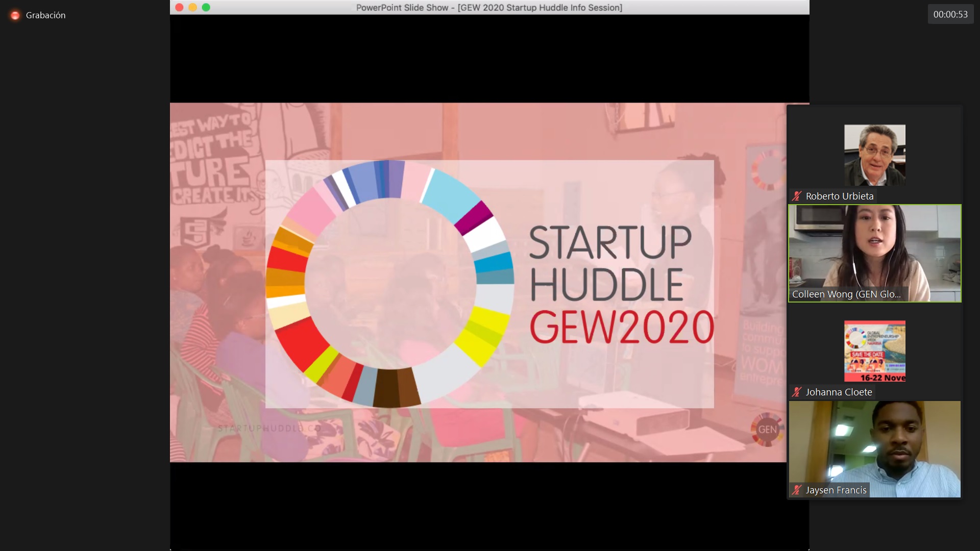Click Jaysen Francis's muted microphone icon

pyautogui.click(x=797, y=490)
